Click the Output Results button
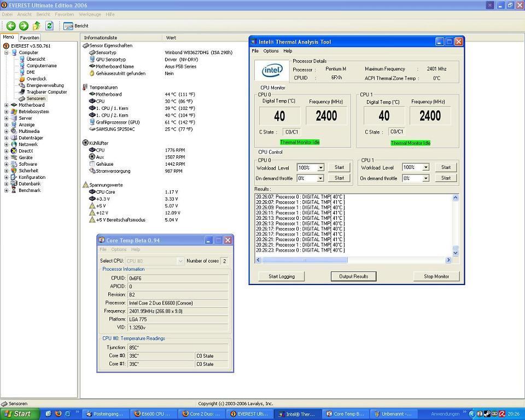The image size is (525, 420). coord(354,276)
